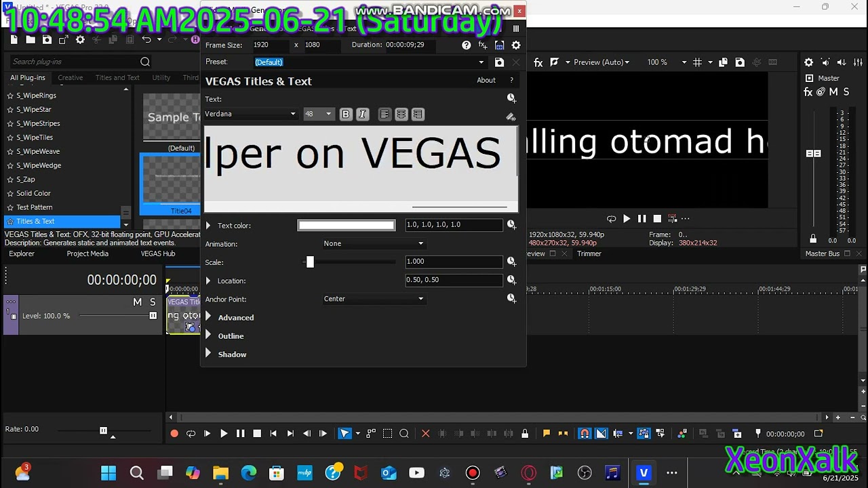Click the fx plug-in chain button
Viewport: 868px width, 488px height.
click(483, 45)
